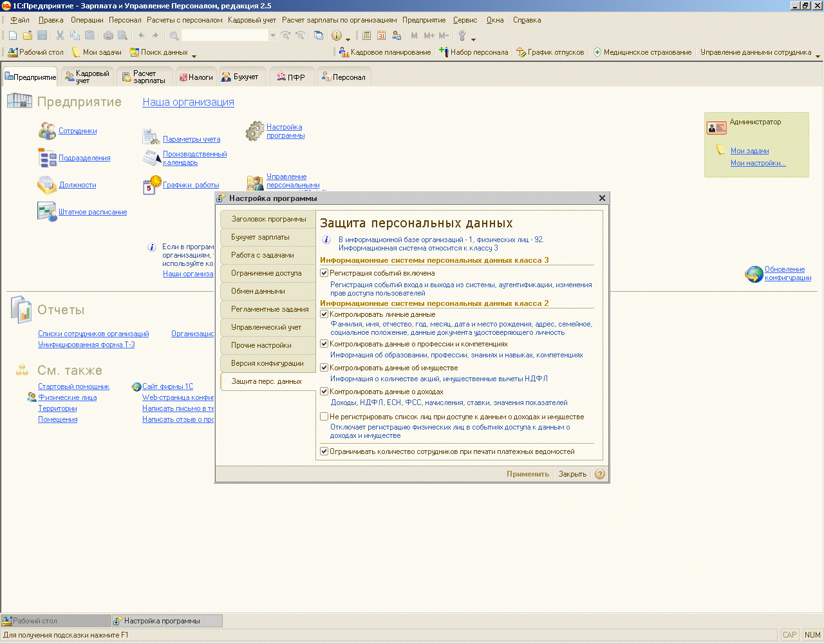Viewport: 824px width, 644px height.
Task: Open Медицинское страхование from the toolbar
Action: click(642, 52)
